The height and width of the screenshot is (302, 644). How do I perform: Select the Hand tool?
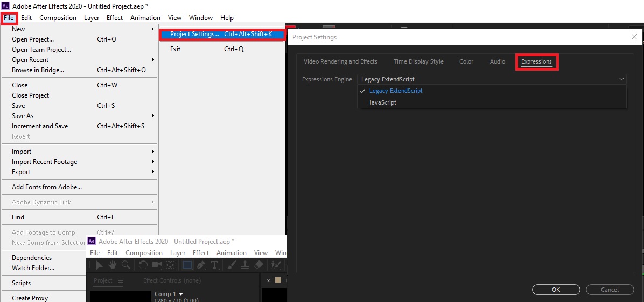click(113, 265)
